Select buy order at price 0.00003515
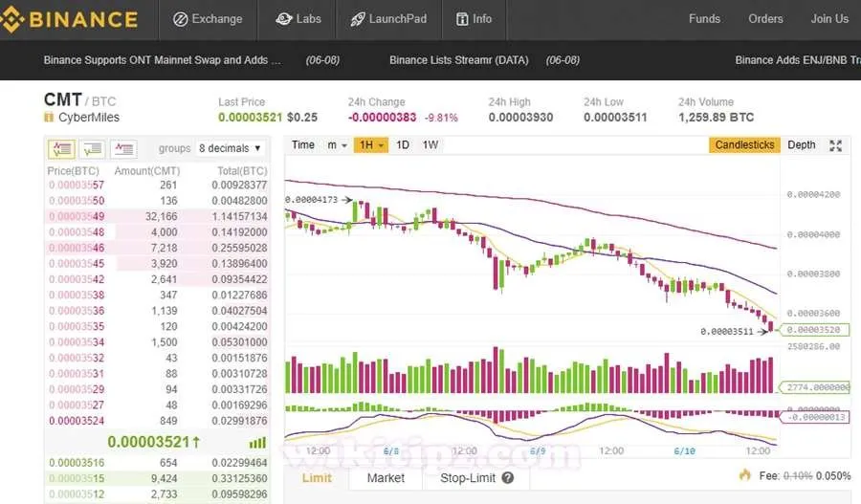This screenshot has height=504, width=861. [x=157, y=478]
